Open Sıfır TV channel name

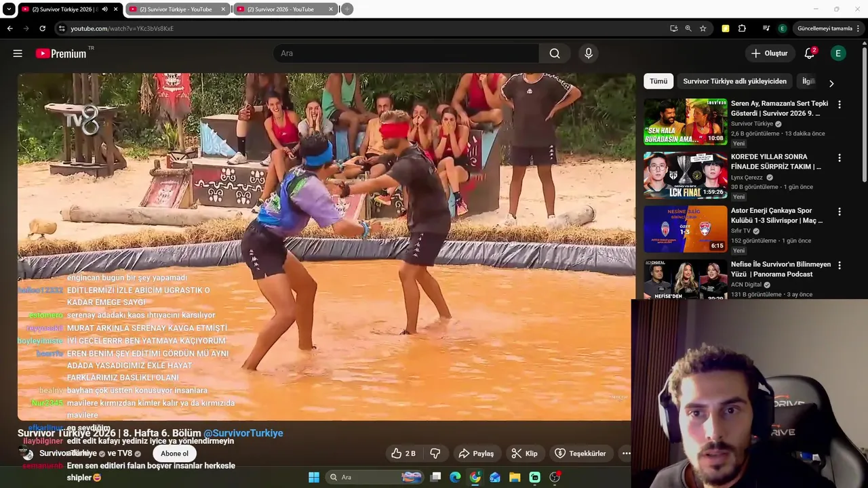pyautogui.click(x=741, y=231)
